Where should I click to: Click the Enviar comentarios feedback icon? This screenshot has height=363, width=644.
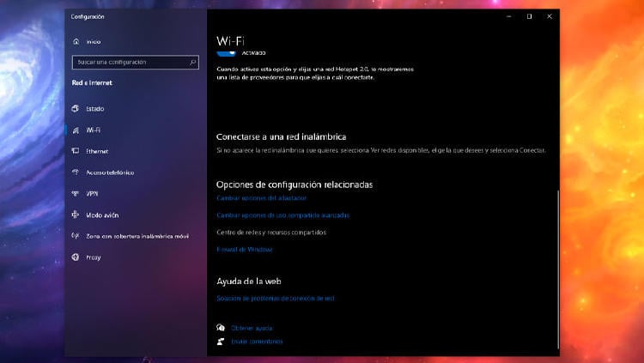tap(221, 342)
